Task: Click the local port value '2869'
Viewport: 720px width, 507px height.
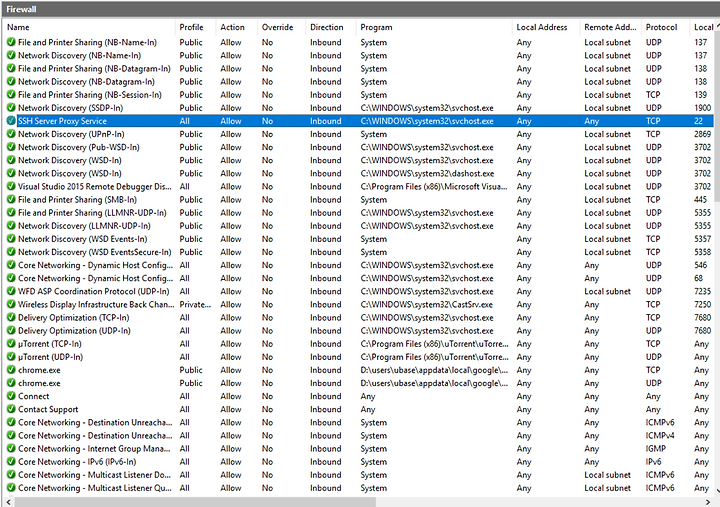Action: (x=703, y=134)
